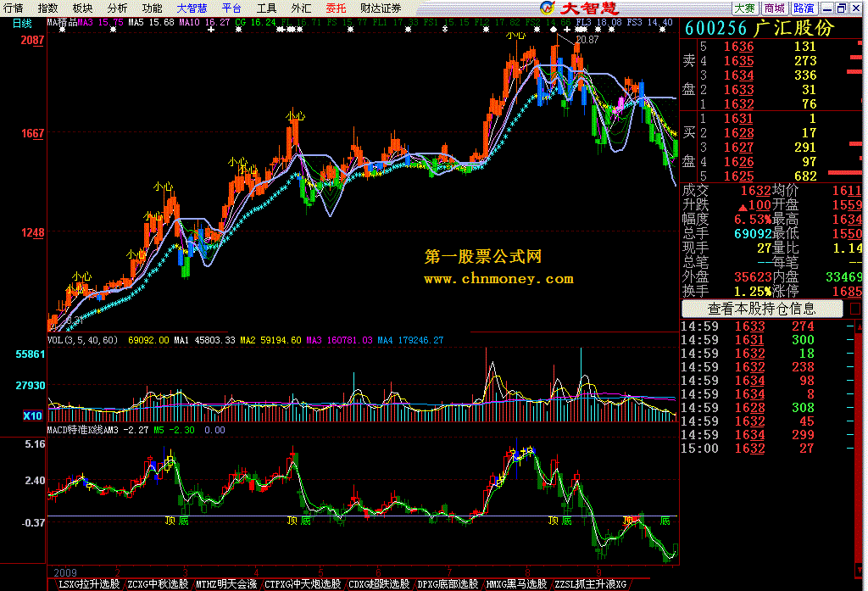The width and height of the screenshot is (868, 591).
Task: Click the 2009 year label on time axis
Action: coord(65,572)
